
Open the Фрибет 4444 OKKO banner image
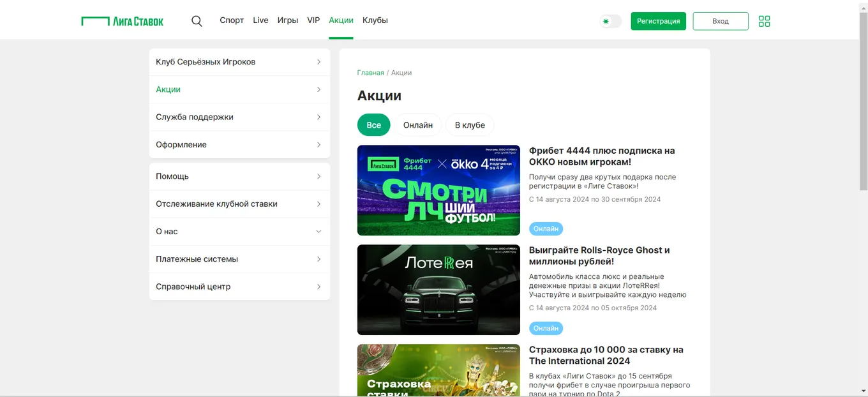pyautogui.click(x=438, y=190)
